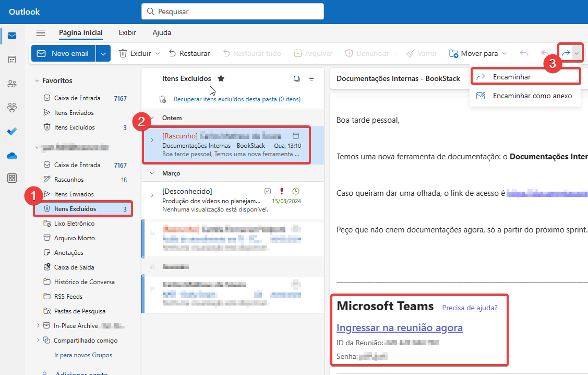Click the select-mode icon in Itens Excluídos header
588x375 pixels.
tap(297, 78)
